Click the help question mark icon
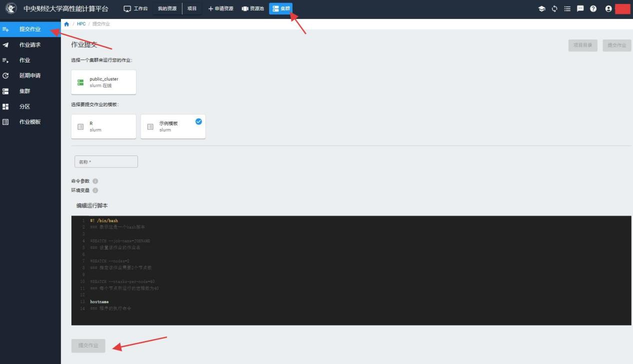 coord(593,8)
